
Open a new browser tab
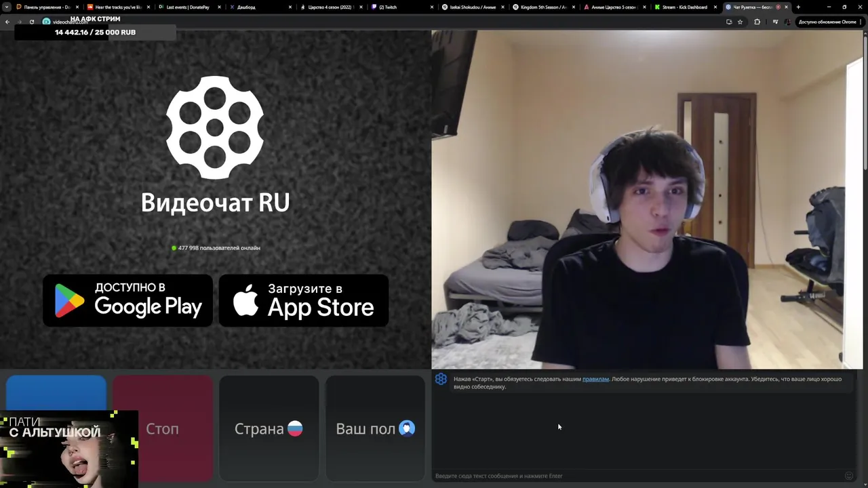pyautogui.click(x=798, y=7)
